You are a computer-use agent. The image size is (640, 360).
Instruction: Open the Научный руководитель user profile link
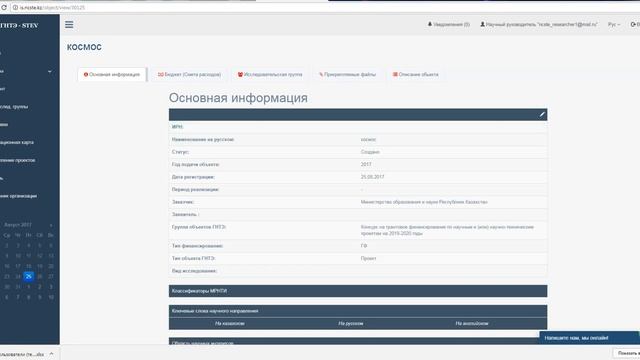tap(538, 24)
